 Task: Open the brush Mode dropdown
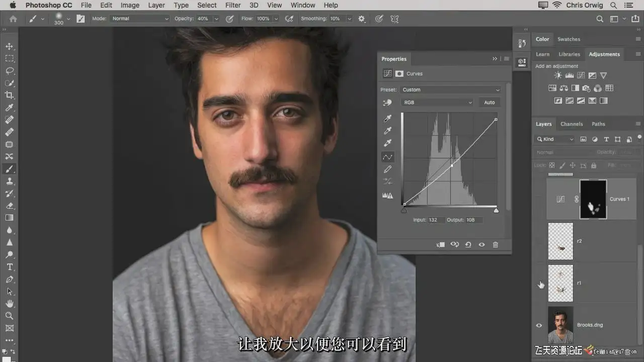pos(140,19)
